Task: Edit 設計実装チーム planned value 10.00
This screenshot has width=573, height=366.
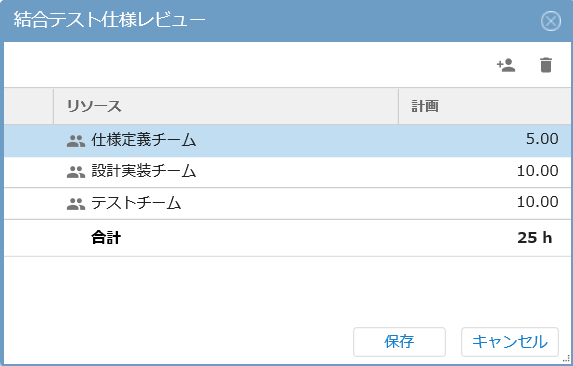Action: tap(485, 172)
